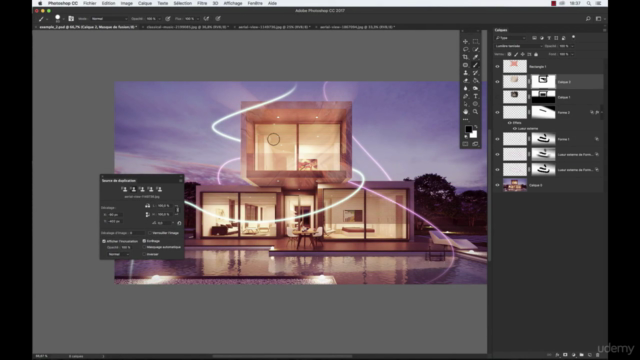Open the layer Fond dropdown arrow
This screenshot has width=640, height=360.
coord(572,54)
